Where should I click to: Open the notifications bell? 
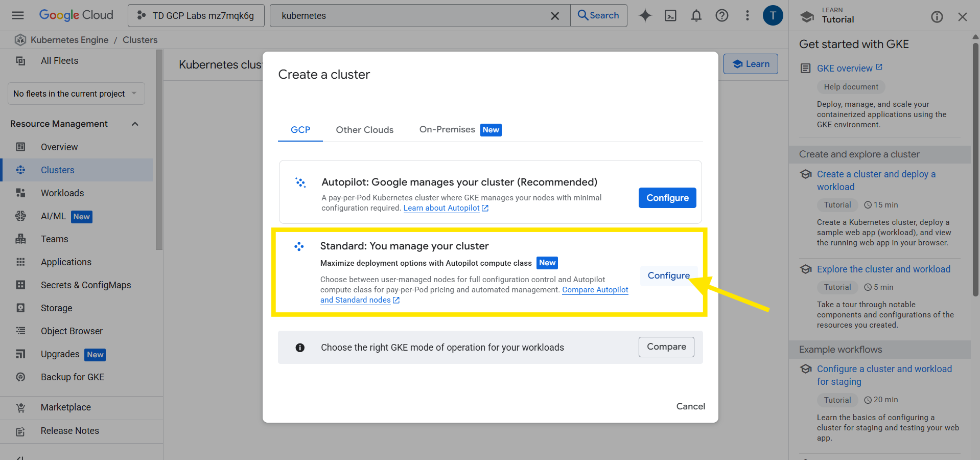click(x=696, y=16)
